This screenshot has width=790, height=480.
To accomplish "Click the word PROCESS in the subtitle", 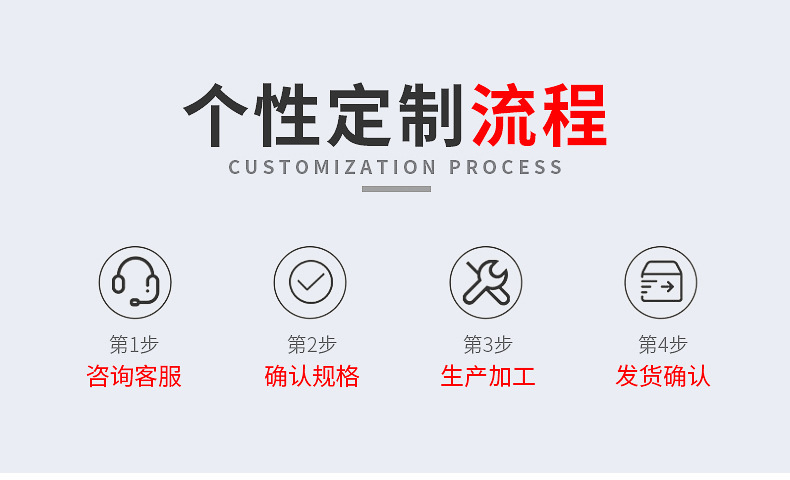I will click(505, 167).
